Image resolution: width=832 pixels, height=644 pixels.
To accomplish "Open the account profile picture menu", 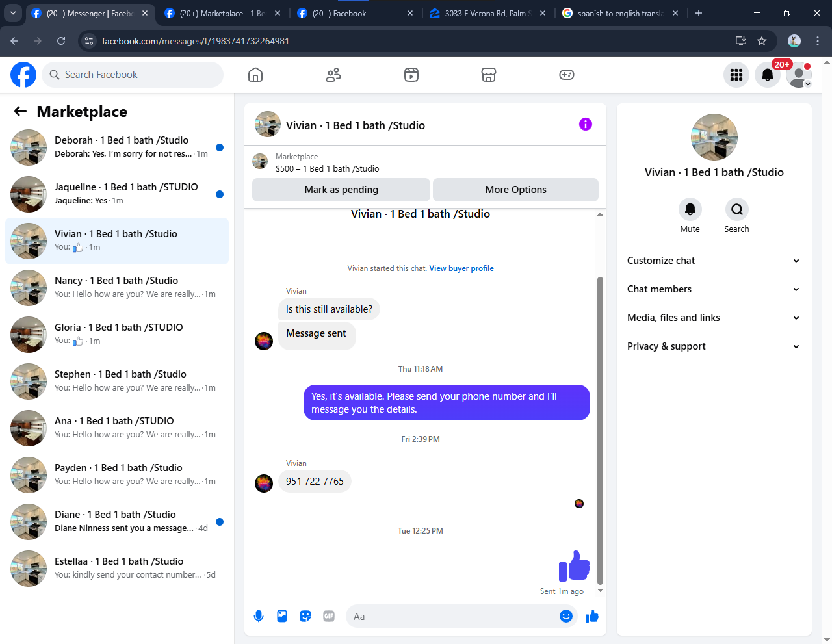I will (799, 75).
